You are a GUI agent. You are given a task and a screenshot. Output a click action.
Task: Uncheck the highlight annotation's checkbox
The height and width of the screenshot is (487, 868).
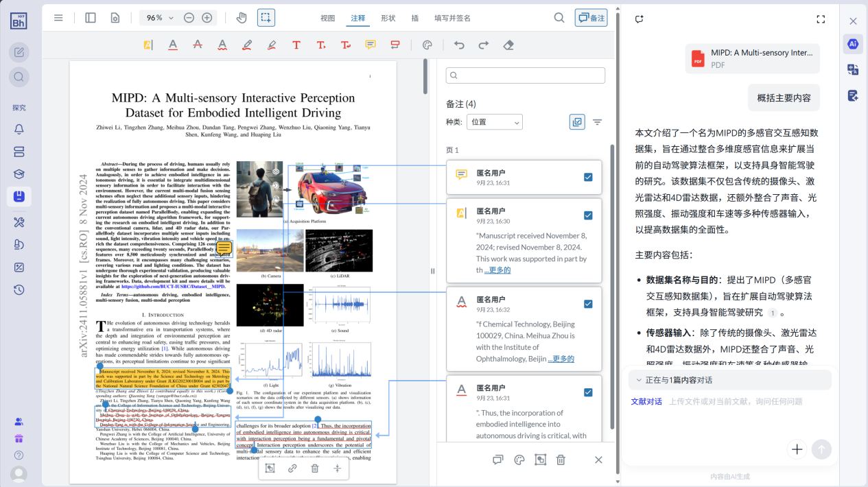[x=588, y=215]
